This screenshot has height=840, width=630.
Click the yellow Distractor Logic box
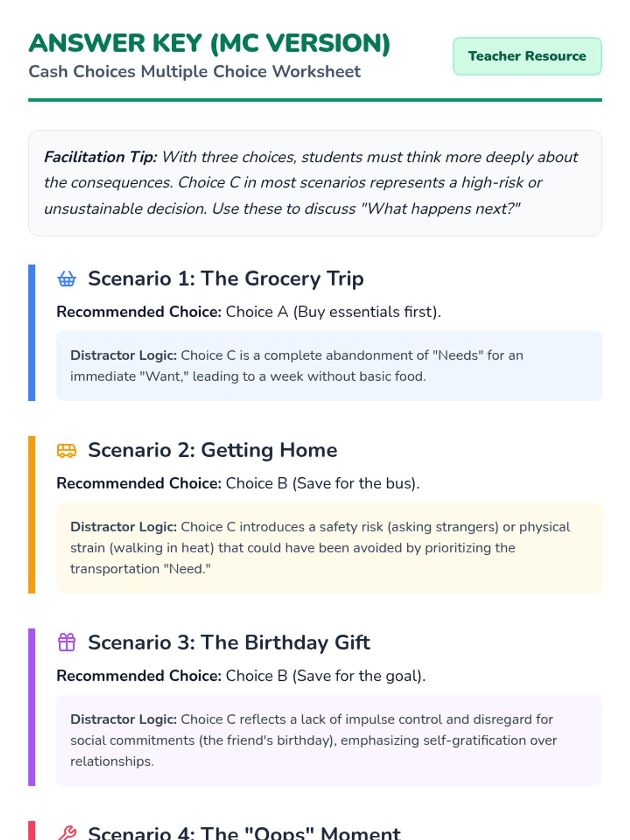pos(329,548)
